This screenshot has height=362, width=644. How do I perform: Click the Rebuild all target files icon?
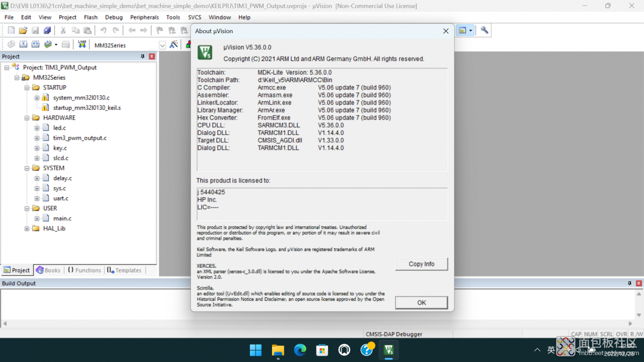pos(35,45)
